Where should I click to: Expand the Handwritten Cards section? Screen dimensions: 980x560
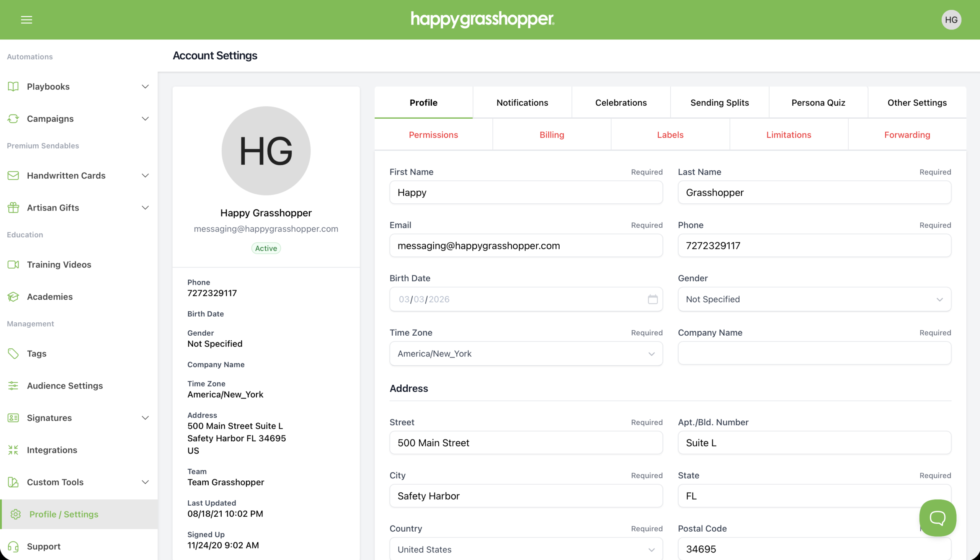coord(145,175)
